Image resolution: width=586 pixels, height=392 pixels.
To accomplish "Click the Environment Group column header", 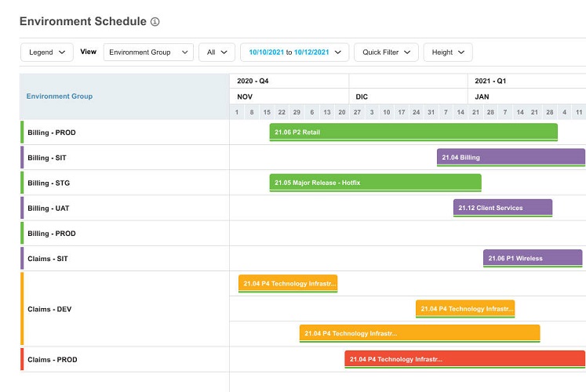I will (60, 96).
